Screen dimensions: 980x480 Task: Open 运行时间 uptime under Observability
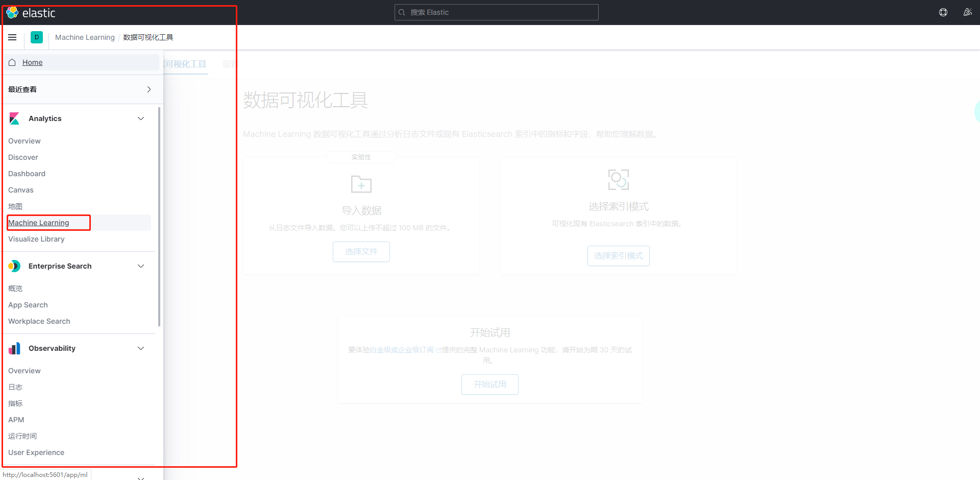tap(22, 436)
